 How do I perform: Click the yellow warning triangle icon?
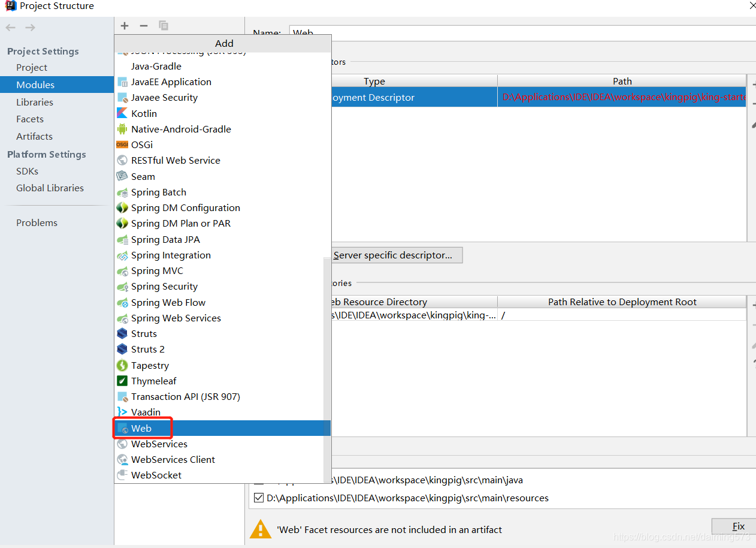point(261,529)
